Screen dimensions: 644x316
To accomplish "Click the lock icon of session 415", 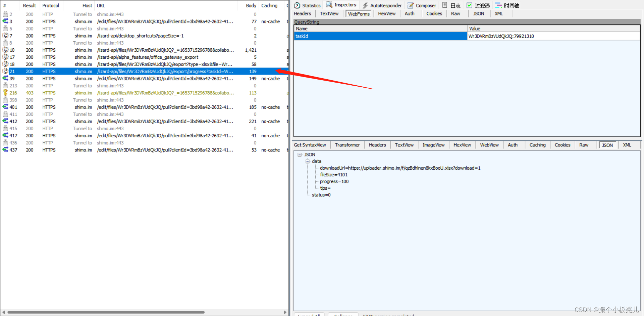I will tap(5, 128).
